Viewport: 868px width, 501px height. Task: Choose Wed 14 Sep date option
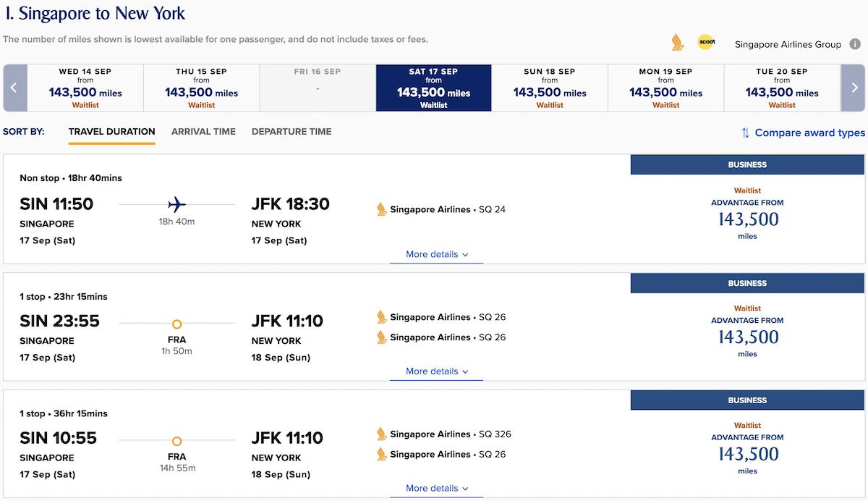(x=85, y=88)
